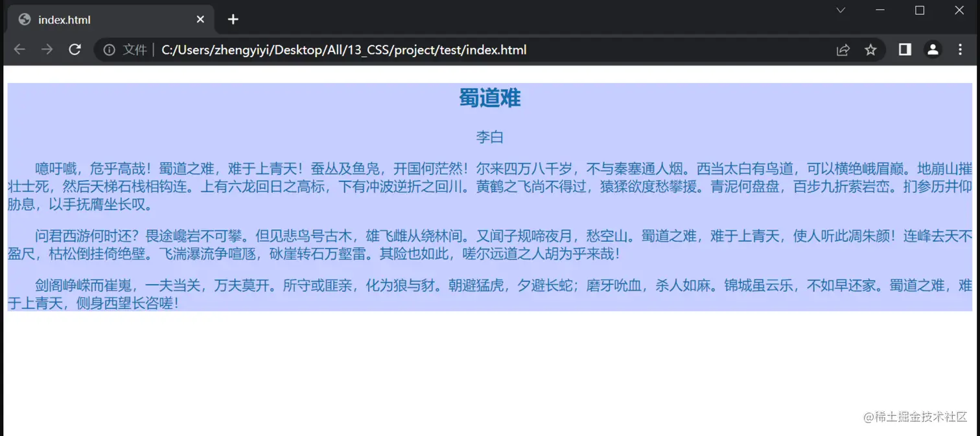Expand the tab search chevron
980x436 pixels.
pyautogui.click(x=841, y=10)
